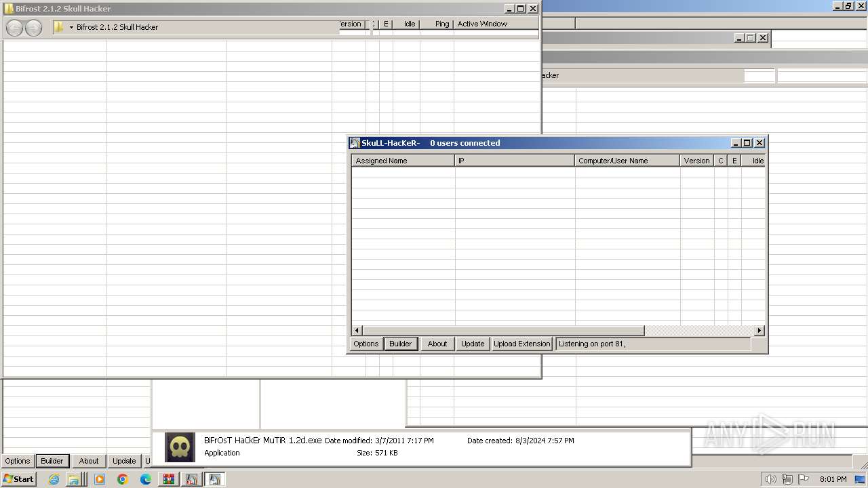The width and height of the screenshot is (868, 488).
Task: Click About in the SkuLL-HacKeR window
Action: (437, 344)
